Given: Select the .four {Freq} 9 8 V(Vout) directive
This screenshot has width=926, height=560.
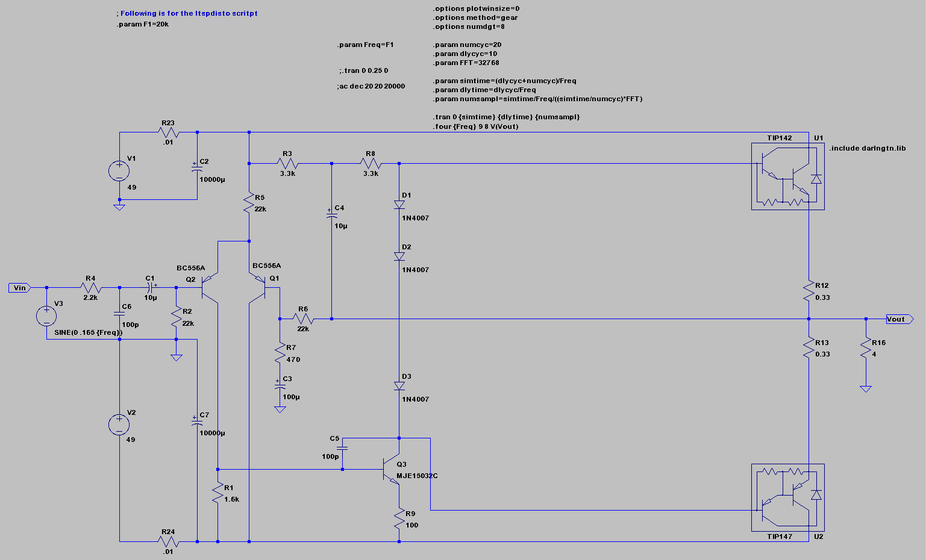Looking at the screenshot, I should pos(475,126).
